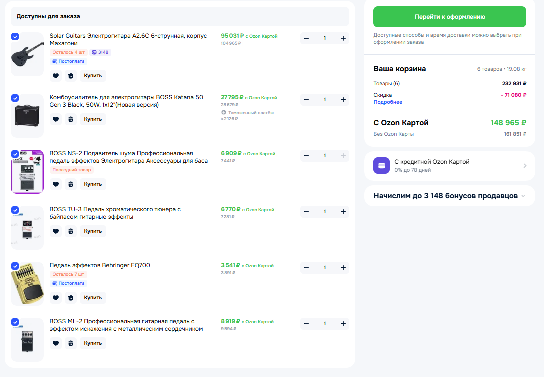The height and width of the screenshot is (392, 544).
Task: Expand seller bonuses accrual section
Action: click(x=523, y=196)
